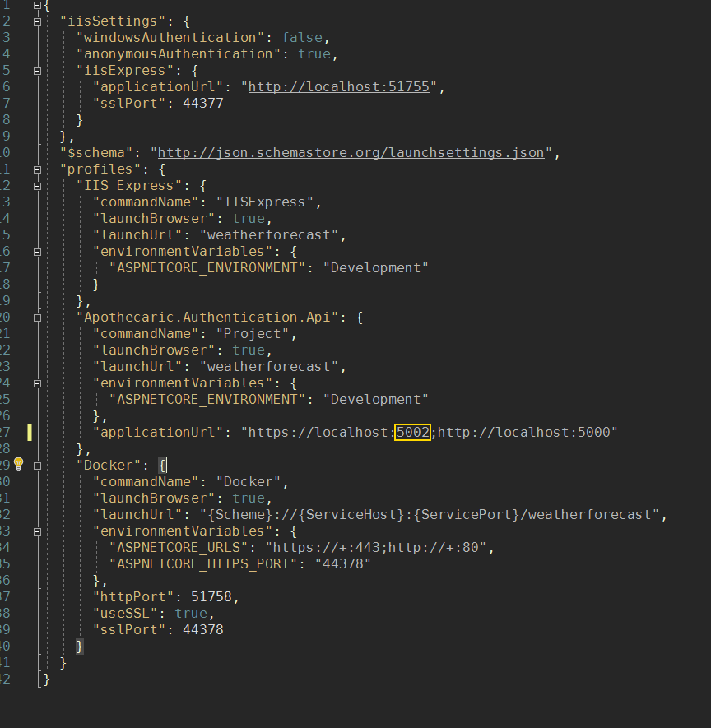Image resolution: width=711 pixels, height=728 pixels.
Task: Collapse the profiles section
Action: pos(38,169)
